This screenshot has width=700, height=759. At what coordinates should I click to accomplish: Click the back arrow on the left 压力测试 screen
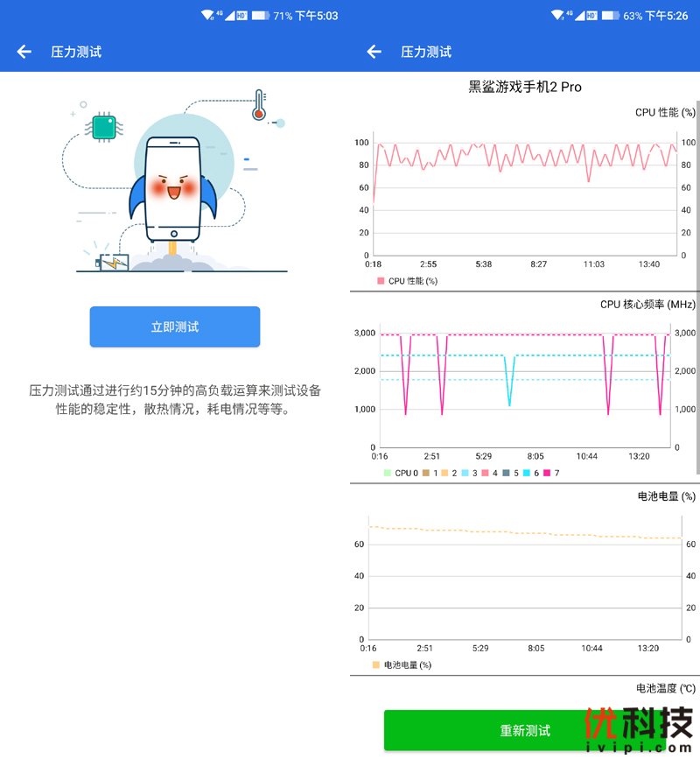pyautogui.click(x=24, y=52)
